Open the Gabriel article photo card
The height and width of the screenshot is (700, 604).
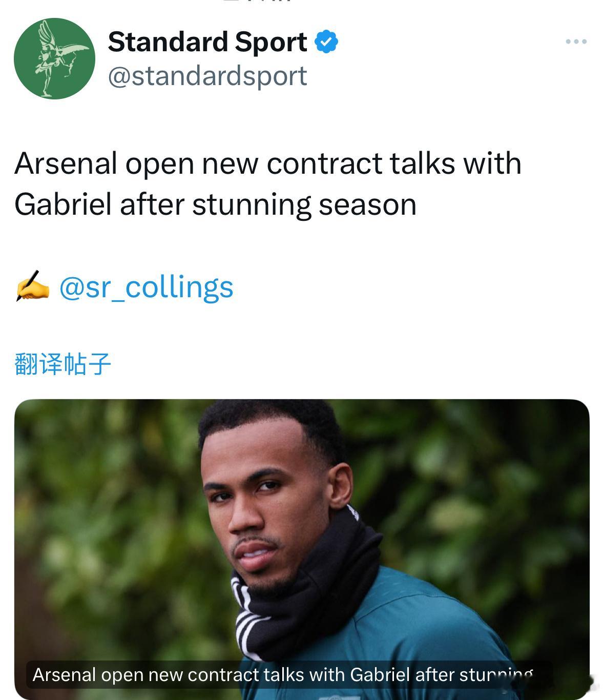302,549
